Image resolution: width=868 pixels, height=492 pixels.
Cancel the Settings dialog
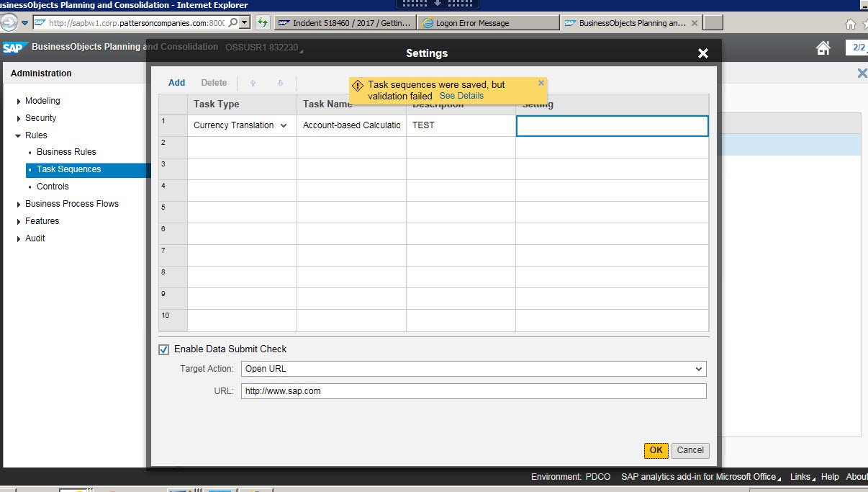[690, 450]
